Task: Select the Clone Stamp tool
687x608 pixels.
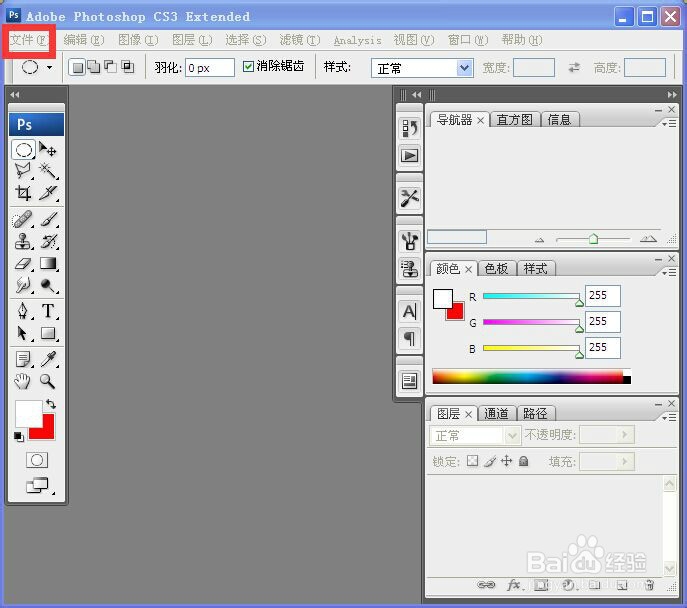Action: [24, 241]
